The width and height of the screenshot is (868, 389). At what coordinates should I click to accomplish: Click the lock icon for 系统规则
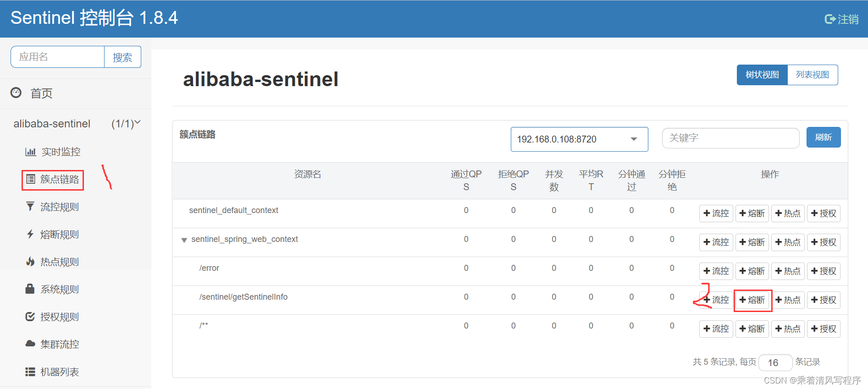coord(30,289)
